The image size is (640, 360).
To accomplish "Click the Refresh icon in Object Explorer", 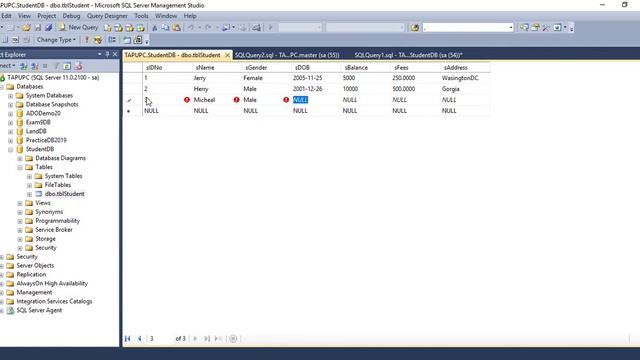I will [x=67, y=66].
